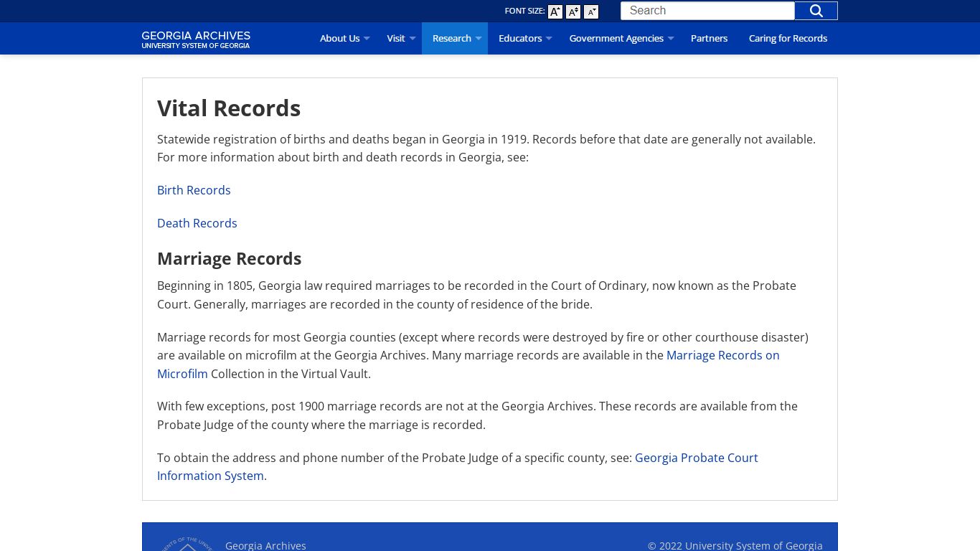
Task: Increase font size with the A+ icon
Action: point(555,11)
